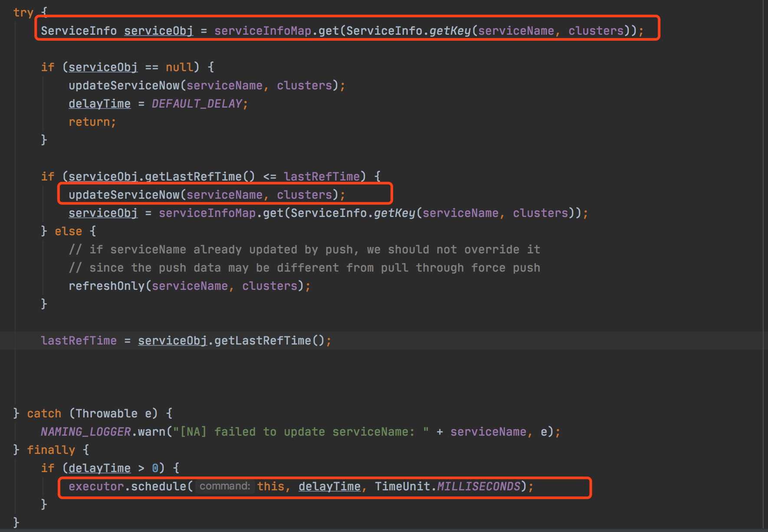The image size is (768, 532).
Task: Click the "schedule" method call
Action: pos(158,486)
